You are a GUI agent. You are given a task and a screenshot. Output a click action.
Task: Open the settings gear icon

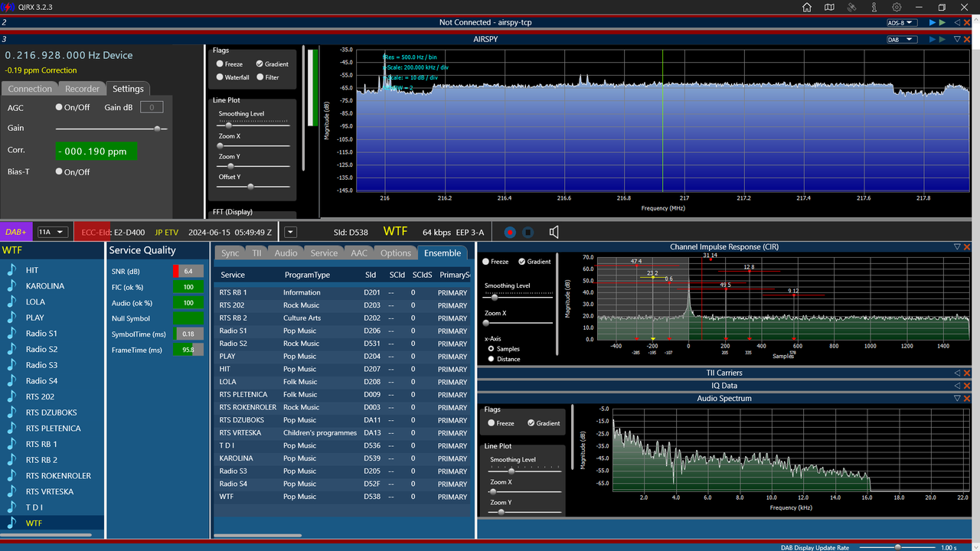tap(897, 8)
